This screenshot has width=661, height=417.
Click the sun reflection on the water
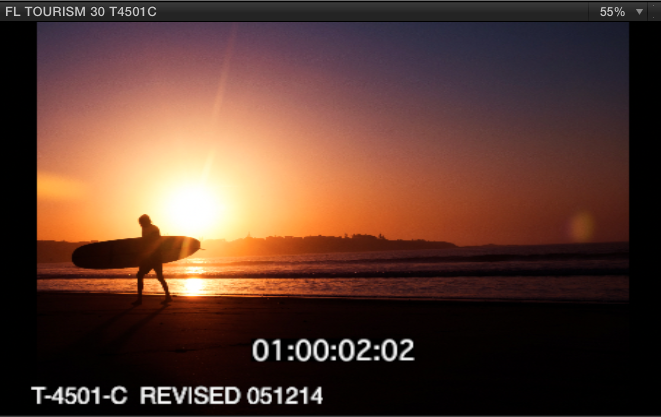[193, 280]
